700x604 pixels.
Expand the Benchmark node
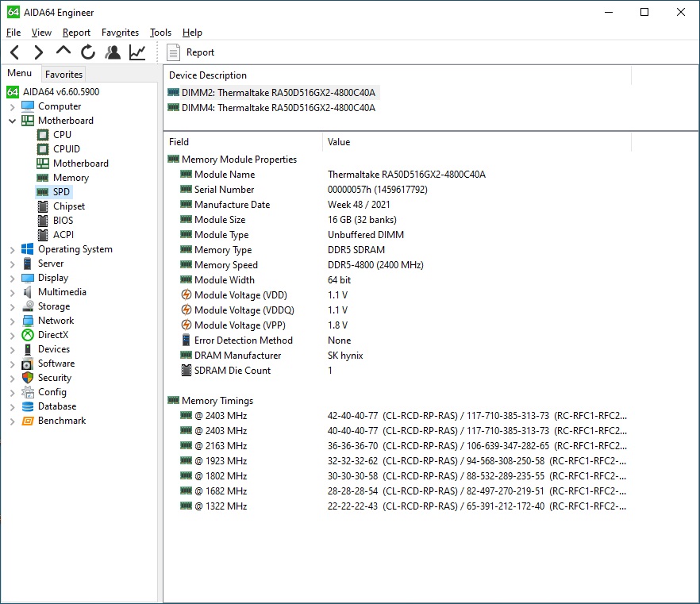click(x=12, y=421)
